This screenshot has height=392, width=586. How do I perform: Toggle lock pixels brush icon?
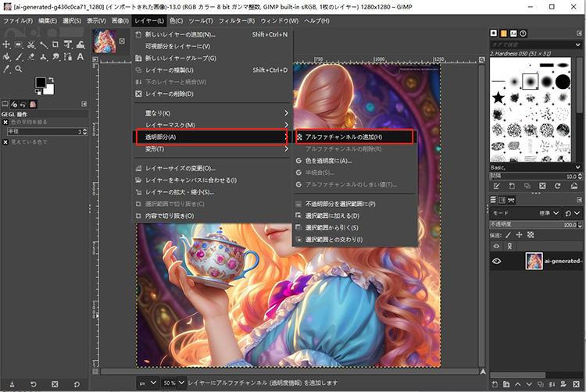(x=509, y=235)
